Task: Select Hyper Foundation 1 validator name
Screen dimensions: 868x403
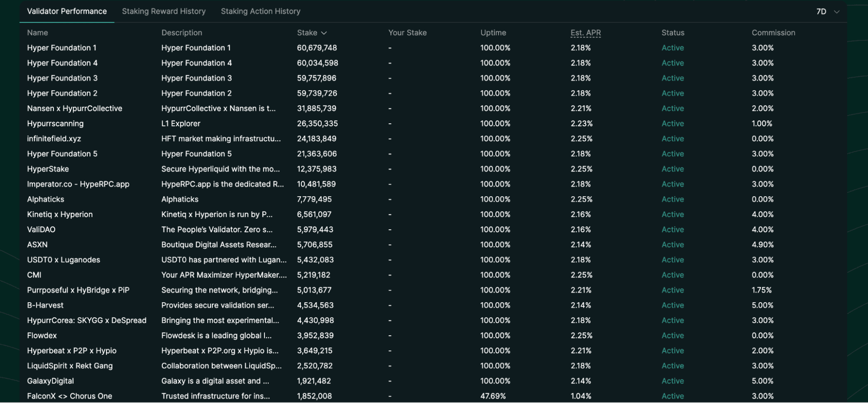Action: [62, 48]
